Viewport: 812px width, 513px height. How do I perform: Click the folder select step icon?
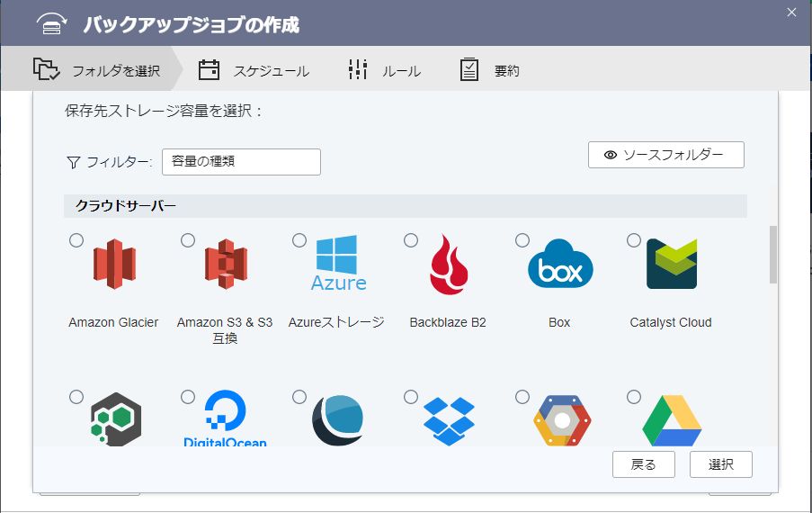46,69
